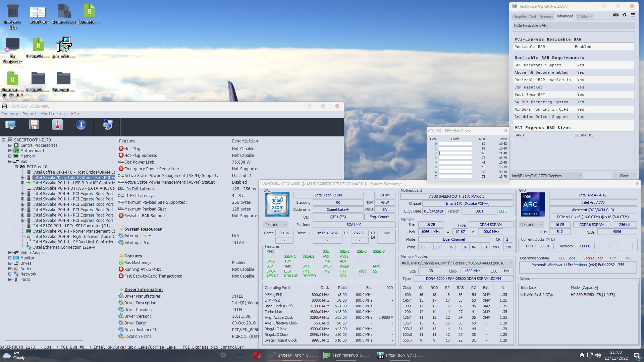Image resolution: width=644 pixels, height=362 pixels.
Task: Open PCIe Resizable BAR dropdown in GPU-Z
Action: (574, 25)
